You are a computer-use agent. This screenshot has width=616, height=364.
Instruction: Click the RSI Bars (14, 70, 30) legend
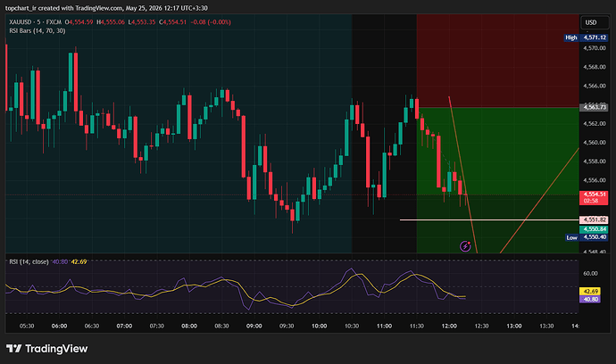point(37,30)
